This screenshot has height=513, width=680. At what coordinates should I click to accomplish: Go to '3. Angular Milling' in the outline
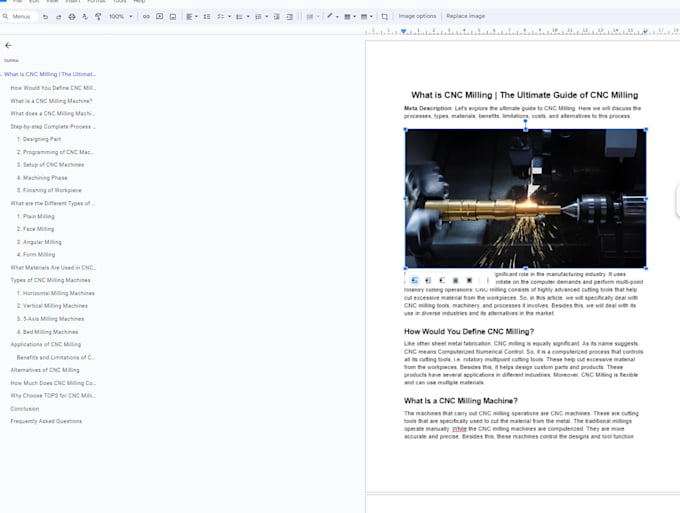(39, 242)
